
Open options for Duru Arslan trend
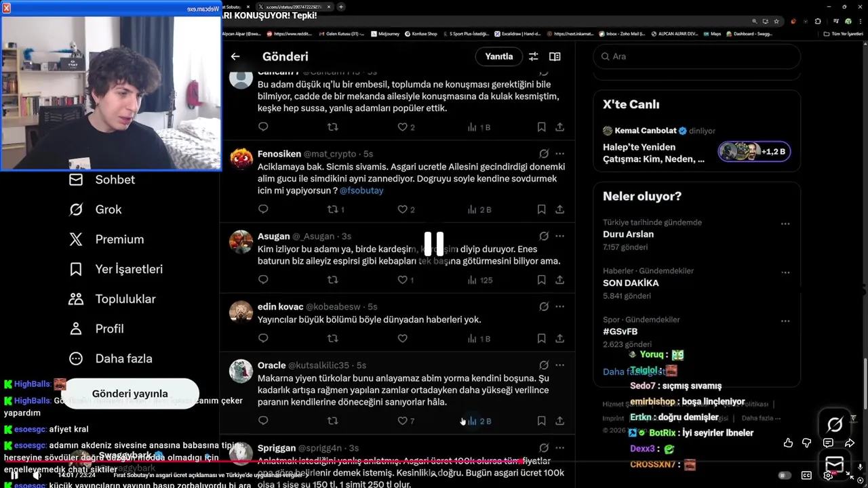click(785, 224)
